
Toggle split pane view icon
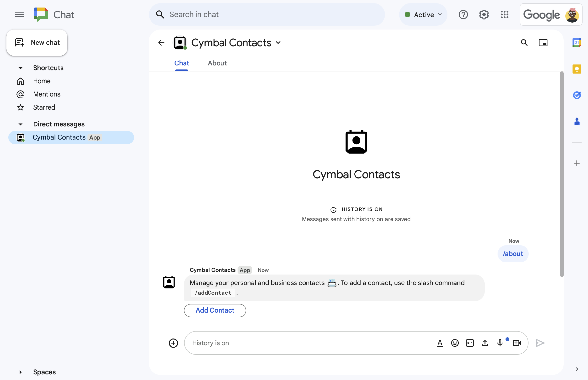543,42
